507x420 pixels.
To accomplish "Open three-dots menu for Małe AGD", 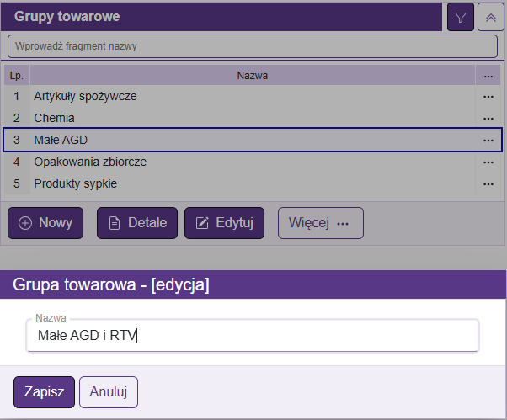I will coord(488,140).
